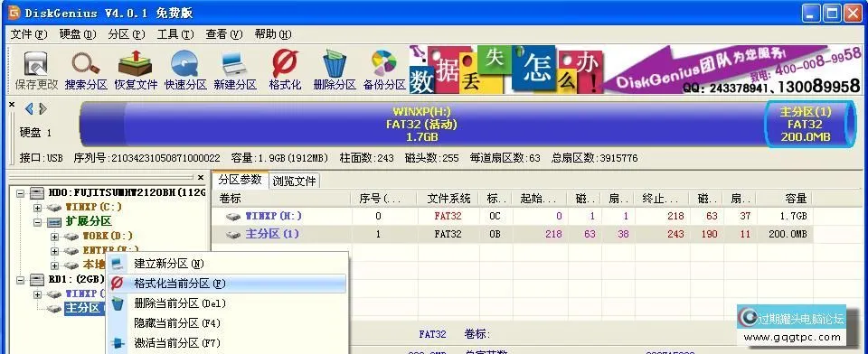
Task: Click the 新建分区 (New partition) toolbar icon
Action: [x=235, y=64]
